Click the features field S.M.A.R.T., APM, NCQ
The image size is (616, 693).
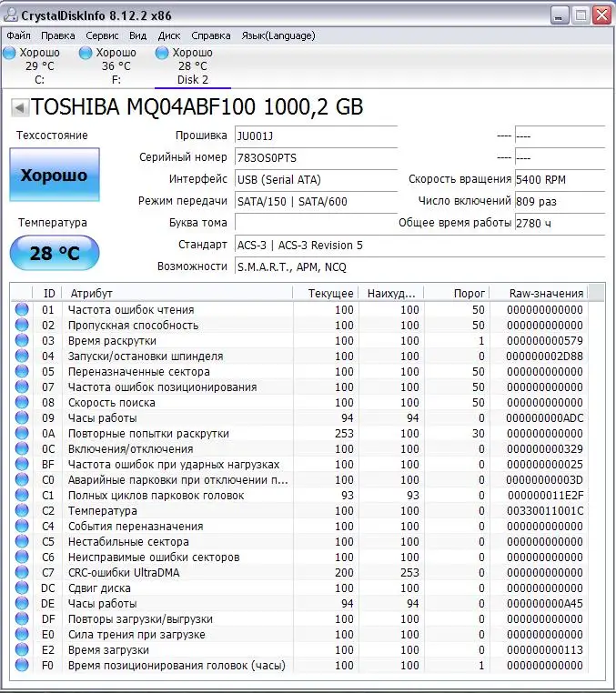[419, 267]
